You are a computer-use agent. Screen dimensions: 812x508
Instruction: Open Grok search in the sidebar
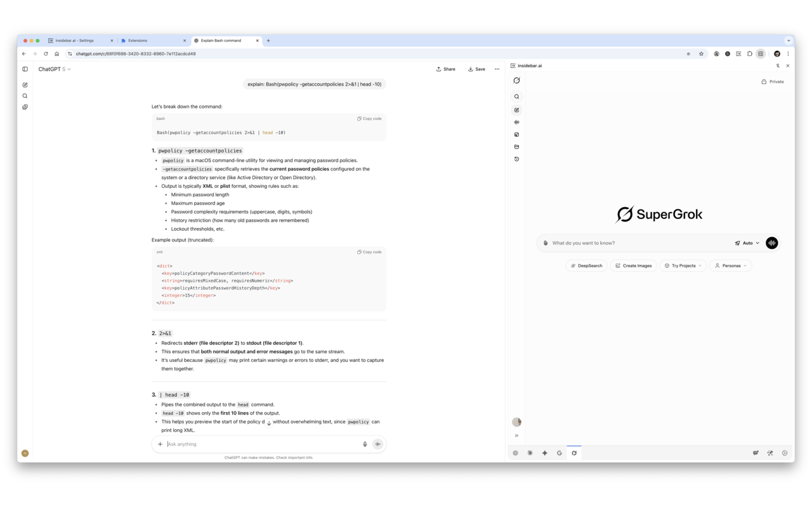pos(516,97)
